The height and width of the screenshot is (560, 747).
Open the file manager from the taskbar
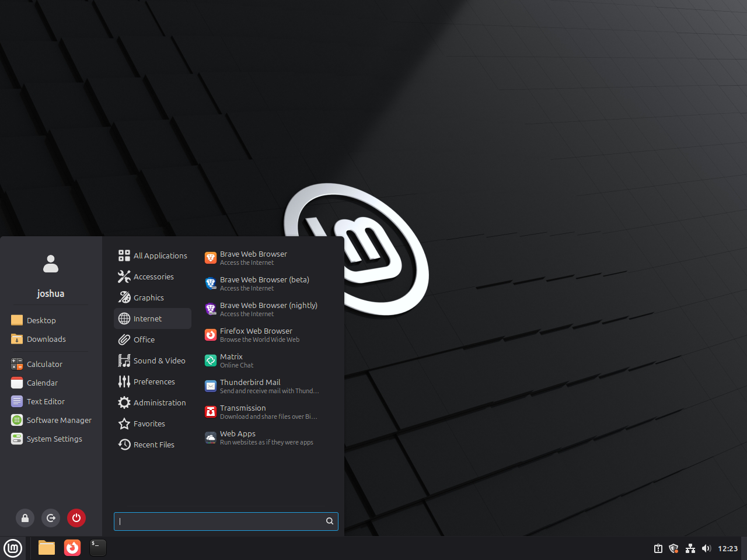46,548
